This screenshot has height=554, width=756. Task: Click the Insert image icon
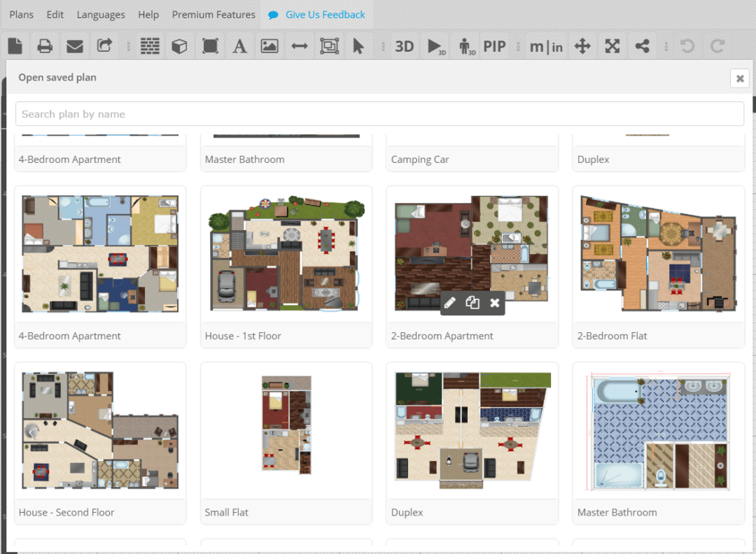point(269,46)
